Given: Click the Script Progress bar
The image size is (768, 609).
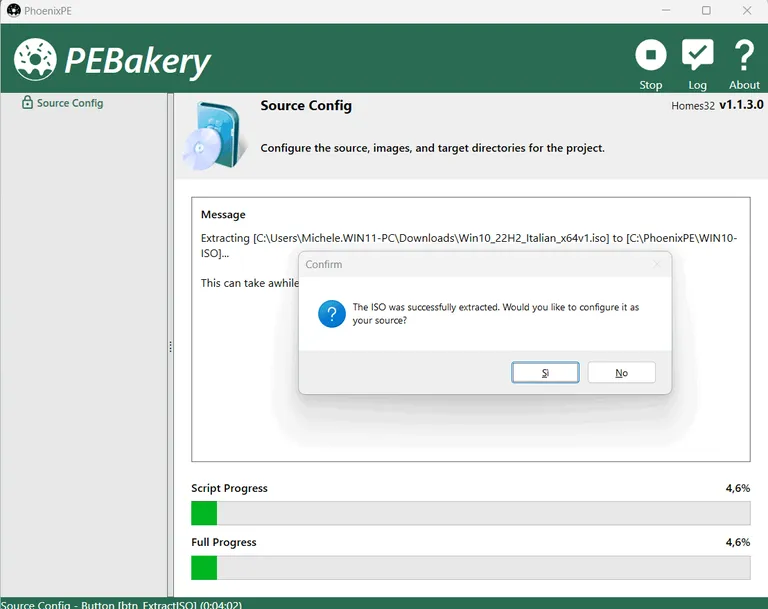Looking at the screenshot, I should [x=470, y=513].
